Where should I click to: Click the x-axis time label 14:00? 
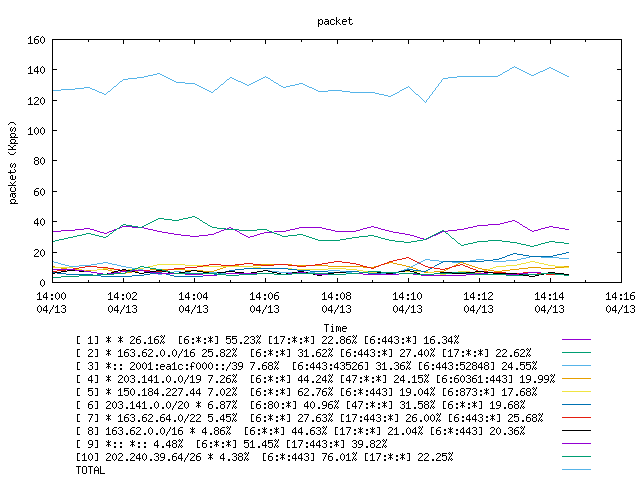tap(51, 296)
